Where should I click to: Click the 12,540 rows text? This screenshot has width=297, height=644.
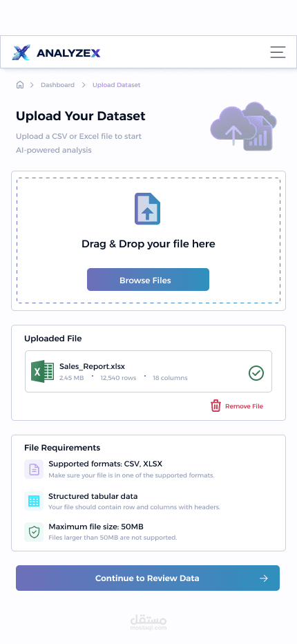tap(118, 378)
